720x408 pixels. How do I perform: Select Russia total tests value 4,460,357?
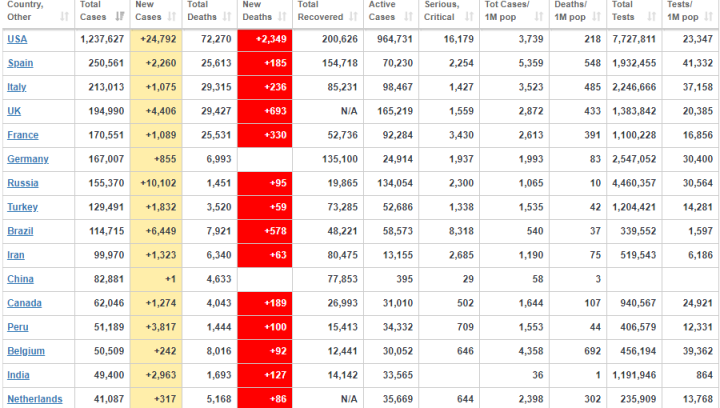[x=634, y=183]
